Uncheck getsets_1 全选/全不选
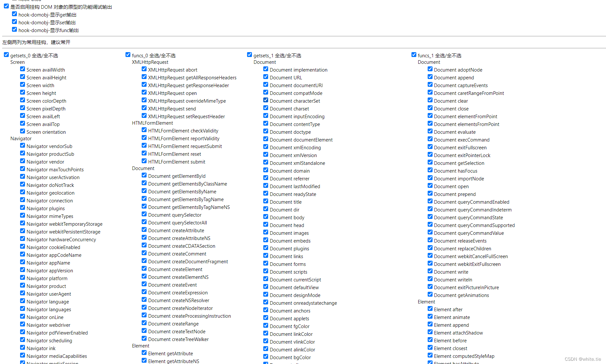This screenshot has height=364, width=606. tap(249, 54)
